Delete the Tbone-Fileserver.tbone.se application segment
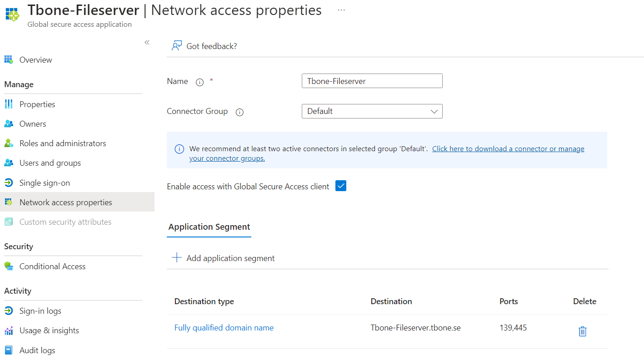 [x=582, y=331]
